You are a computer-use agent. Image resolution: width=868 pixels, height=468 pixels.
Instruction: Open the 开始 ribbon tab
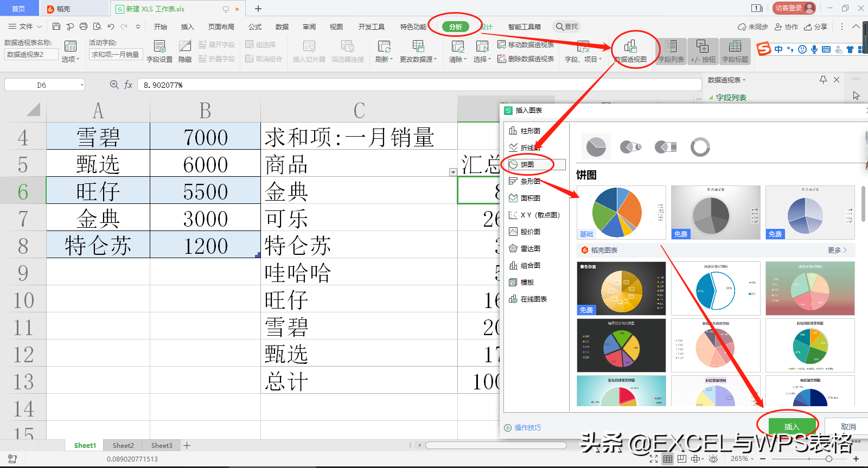pos(160,27)
